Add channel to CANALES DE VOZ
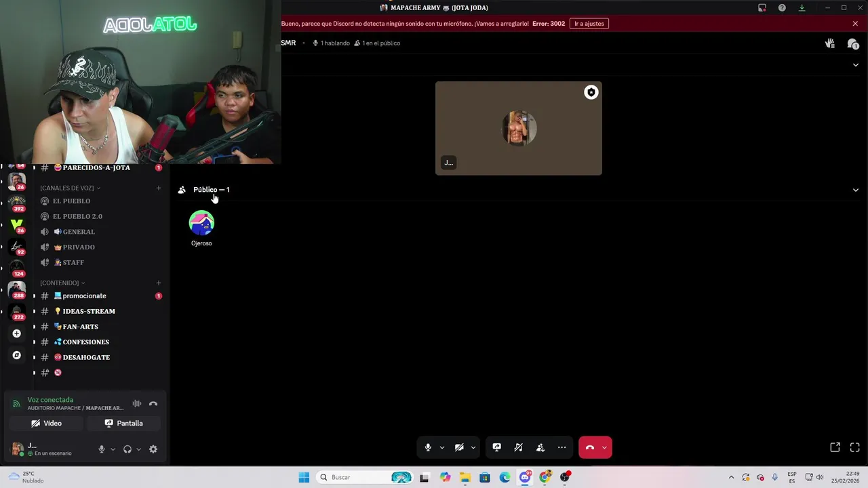This screenshot has height=488, width=868. [x=159, y=188]
